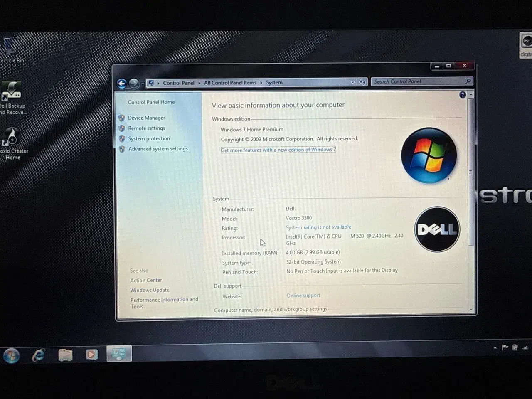Image resolution: width=532 pixels, height=399 pixels.
Task: Refresh the System page
Action: point(362,82)
